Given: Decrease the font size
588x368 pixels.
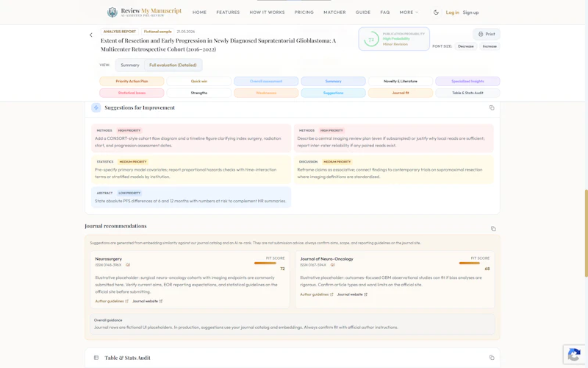Looking at the screenshot, I should point(466,46).
